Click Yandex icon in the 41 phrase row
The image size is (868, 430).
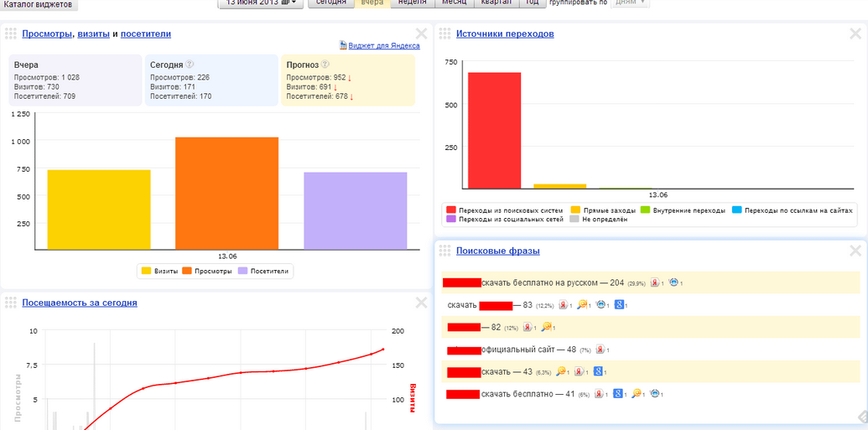coord(599,394)
